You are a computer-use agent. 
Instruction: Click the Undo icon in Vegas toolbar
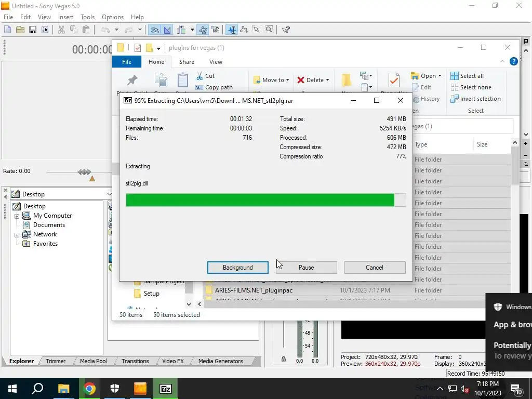click(x=105, y=30)
